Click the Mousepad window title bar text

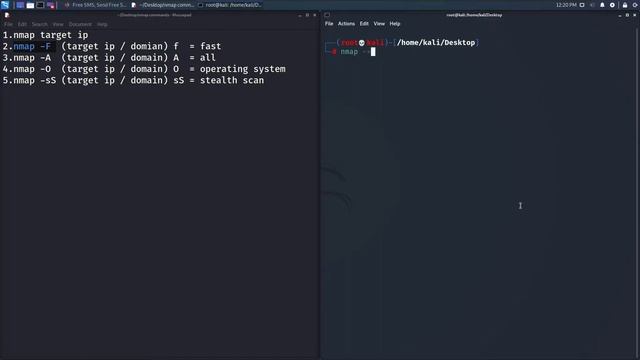(x=154, y=15)
